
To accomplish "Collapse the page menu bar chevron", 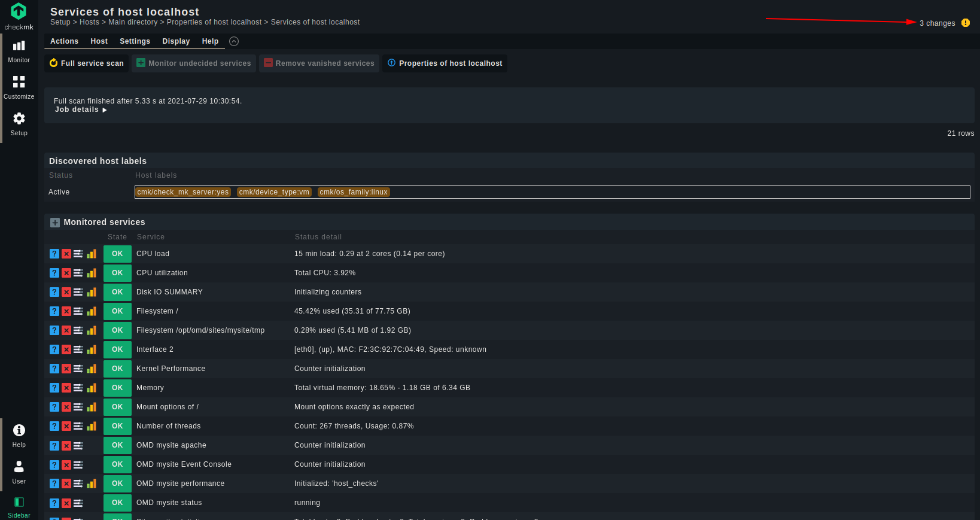I will (234, 41).
